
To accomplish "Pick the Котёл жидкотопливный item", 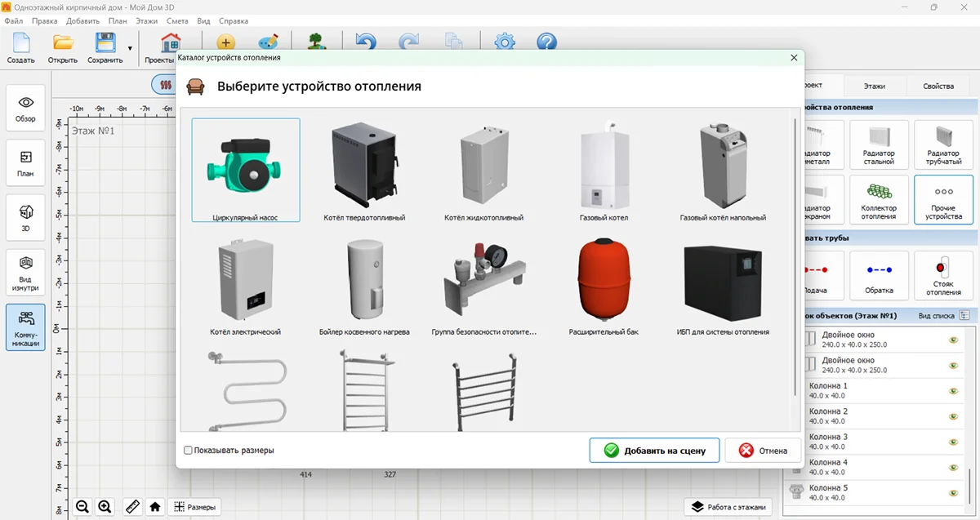I will coord(483,170).
